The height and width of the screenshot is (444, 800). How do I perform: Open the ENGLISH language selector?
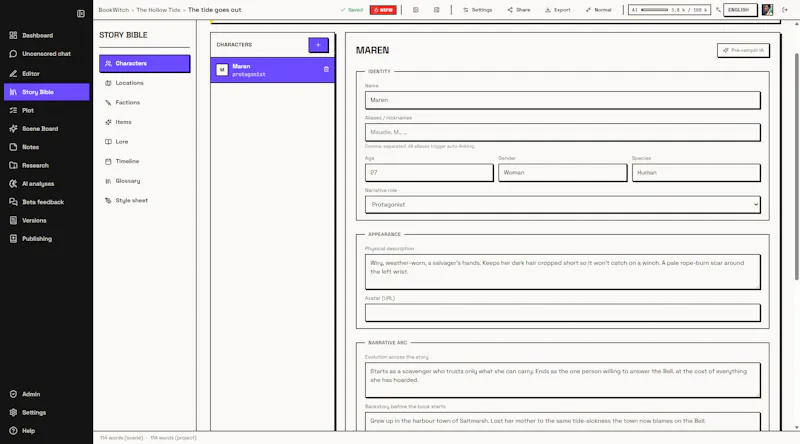click(x=739, y=10)
